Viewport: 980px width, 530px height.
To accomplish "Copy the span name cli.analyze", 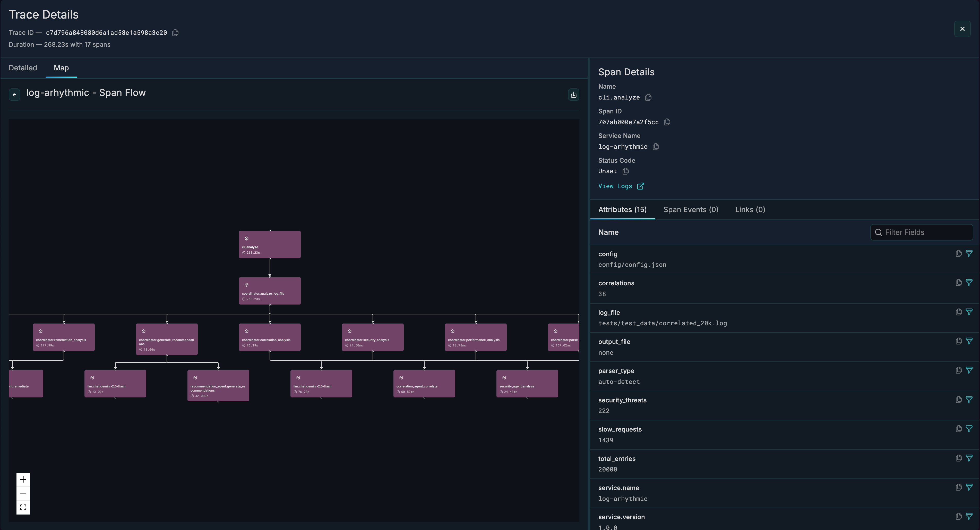I will 648,97.
